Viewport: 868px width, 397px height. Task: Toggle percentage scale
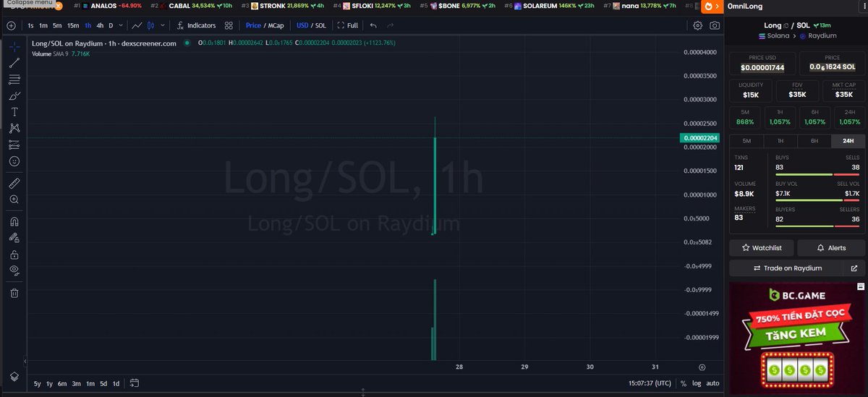pos(684,383)
